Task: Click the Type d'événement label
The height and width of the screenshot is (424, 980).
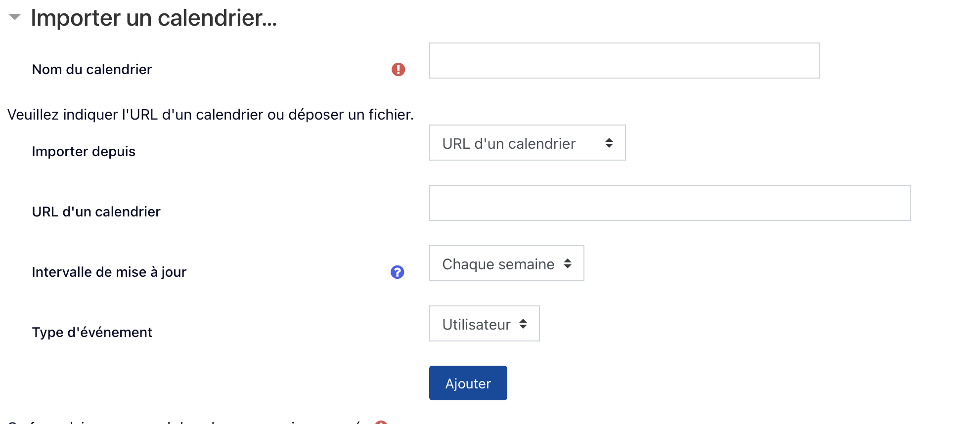Action: [x=92, y=333]
